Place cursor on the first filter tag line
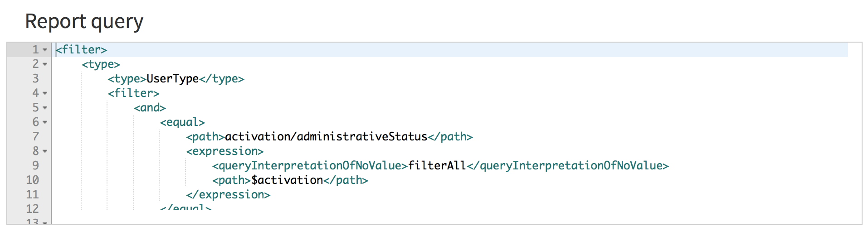868x241 pixels. [82, 50]
